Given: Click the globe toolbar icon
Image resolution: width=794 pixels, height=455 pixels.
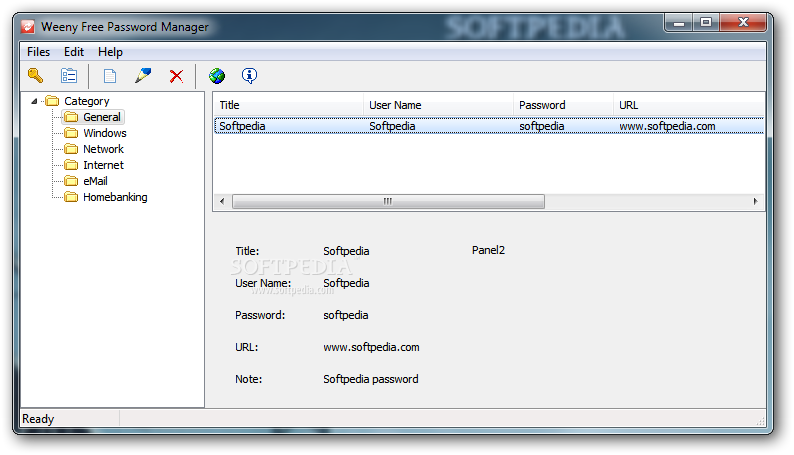Looking at the screenshot, I should [x=217, y=75].
